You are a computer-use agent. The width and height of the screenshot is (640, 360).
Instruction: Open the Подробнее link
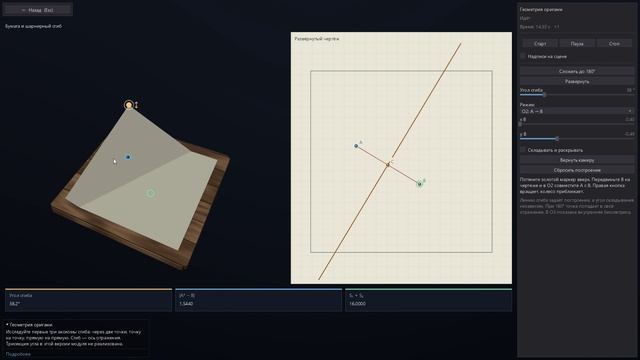click(18, 354)
